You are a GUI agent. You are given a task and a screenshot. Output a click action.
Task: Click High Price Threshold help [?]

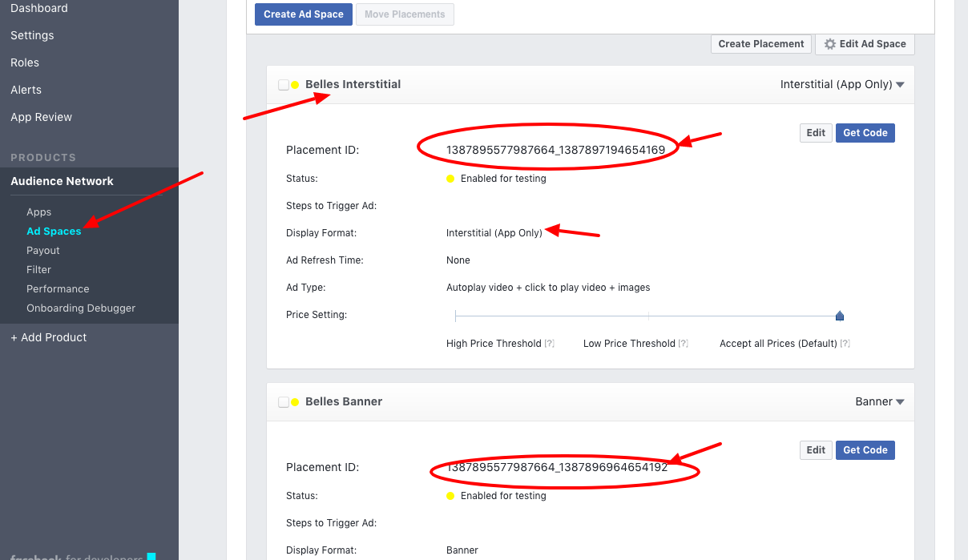click(x=549, y=344)
